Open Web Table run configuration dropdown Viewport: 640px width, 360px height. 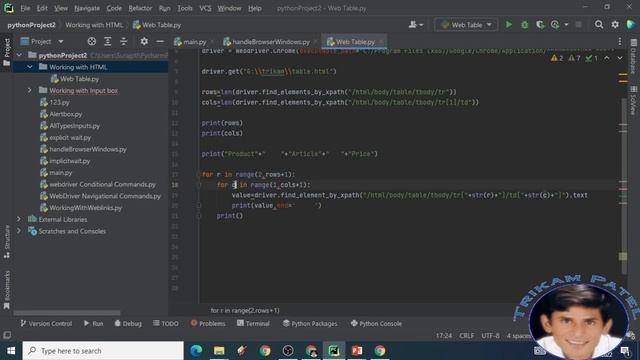coord(466,25)
